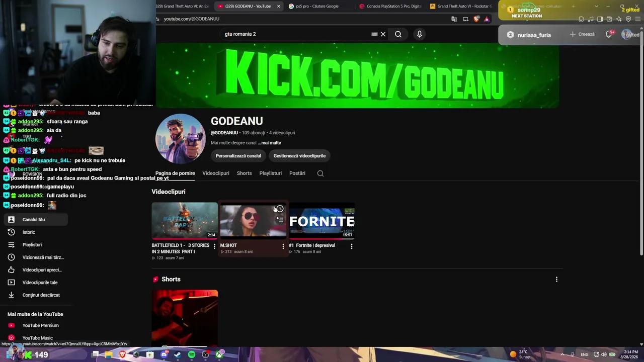644x362 pixels.
Task: Click the Brave Shields lion icon
Action: (476, 19)
